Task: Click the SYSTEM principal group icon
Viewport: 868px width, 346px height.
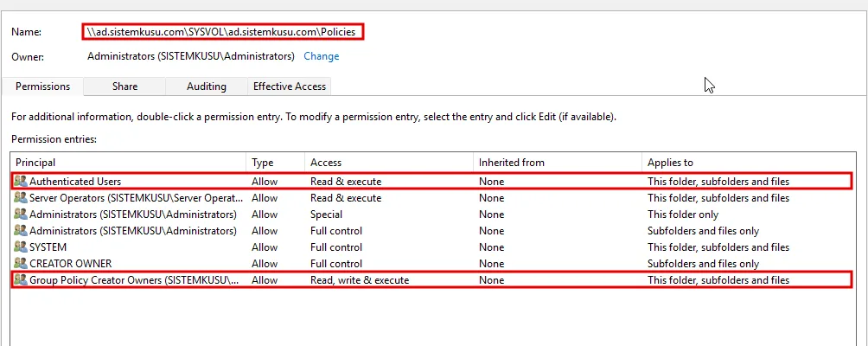Action: click(21, 247)
